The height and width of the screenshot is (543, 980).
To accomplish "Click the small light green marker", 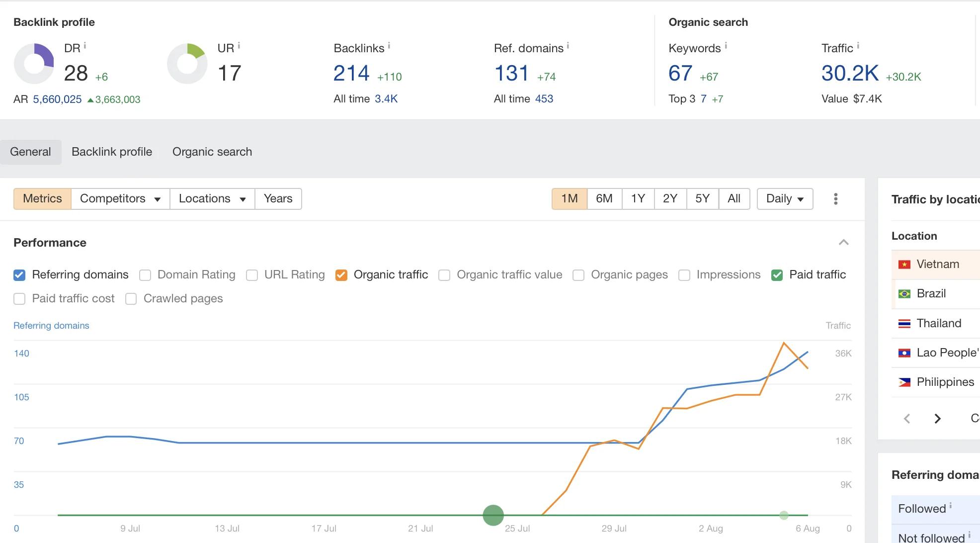I will point(784,515).
